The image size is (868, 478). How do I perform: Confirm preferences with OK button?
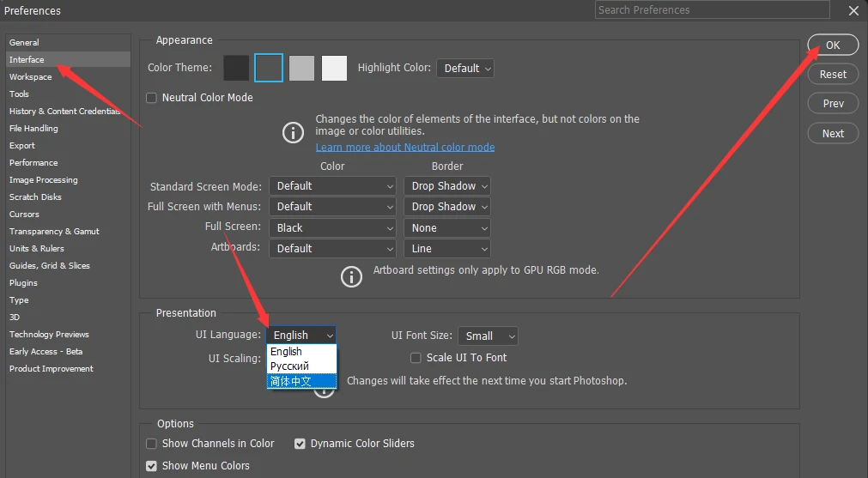coord(833,45)
